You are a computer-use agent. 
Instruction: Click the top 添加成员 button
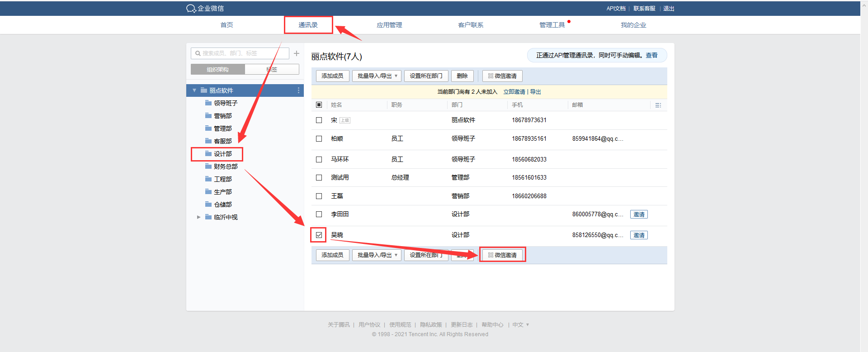pos(332,76)
